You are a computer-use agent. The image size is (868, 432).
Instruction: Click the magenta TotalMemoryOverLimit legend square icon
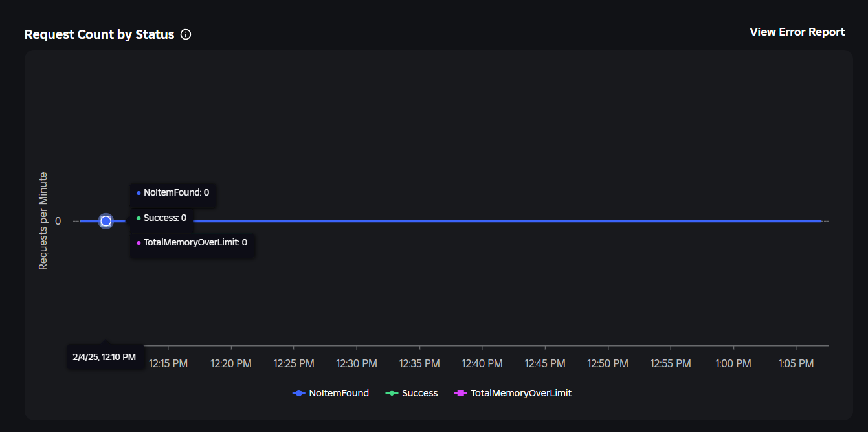tap(461, 393)
